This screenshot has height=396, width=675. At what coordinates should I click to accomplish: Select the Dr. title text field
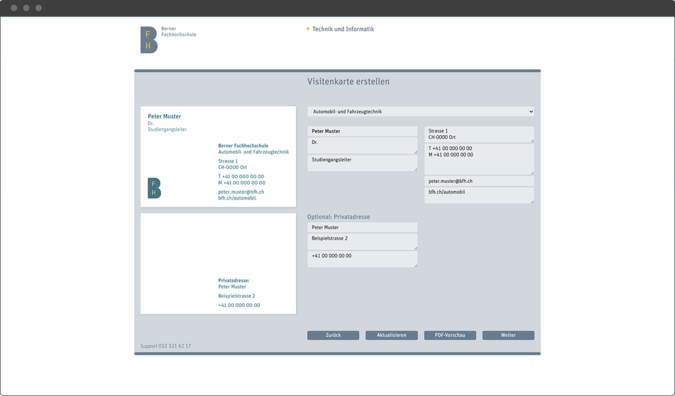[x=362, y=145]
